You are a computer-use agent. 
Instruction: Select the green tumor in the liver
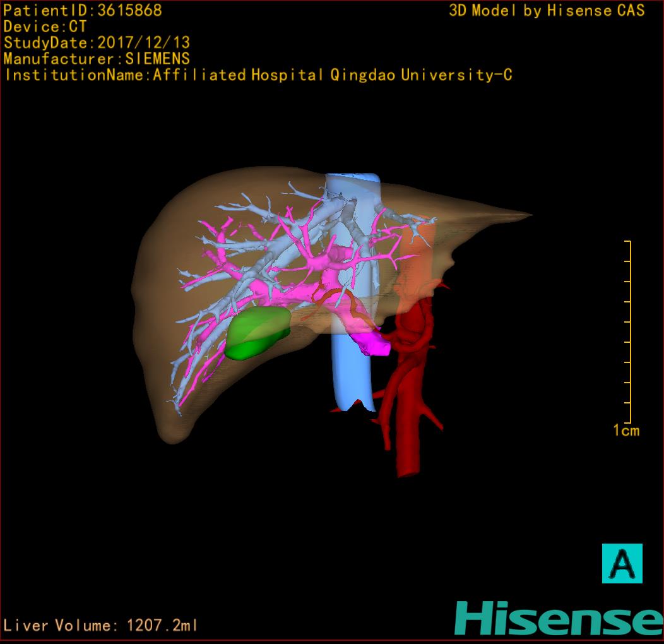tap(257, 333)
